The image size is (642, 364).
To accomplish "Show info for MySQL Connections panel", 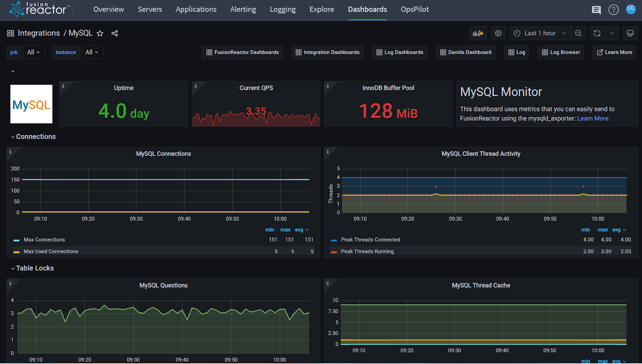I will 10,152.
